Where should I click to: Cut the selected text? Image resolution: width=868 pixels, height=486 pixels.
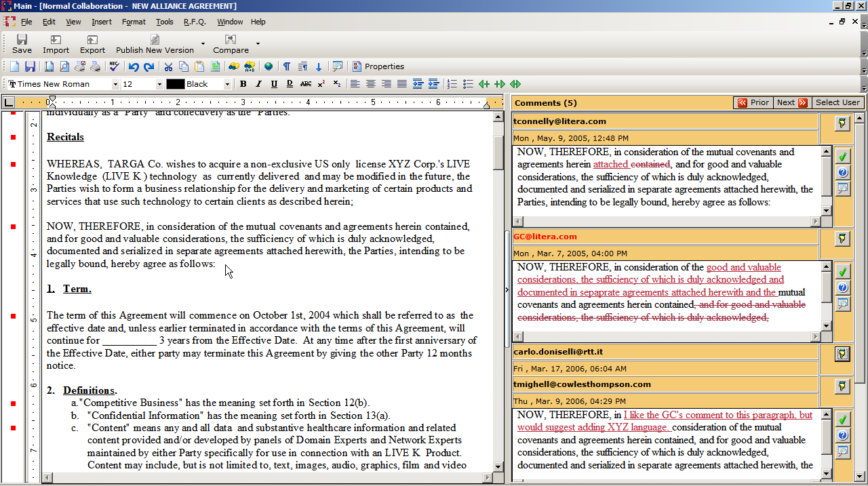pyautogui.click(x=167, y=66)
